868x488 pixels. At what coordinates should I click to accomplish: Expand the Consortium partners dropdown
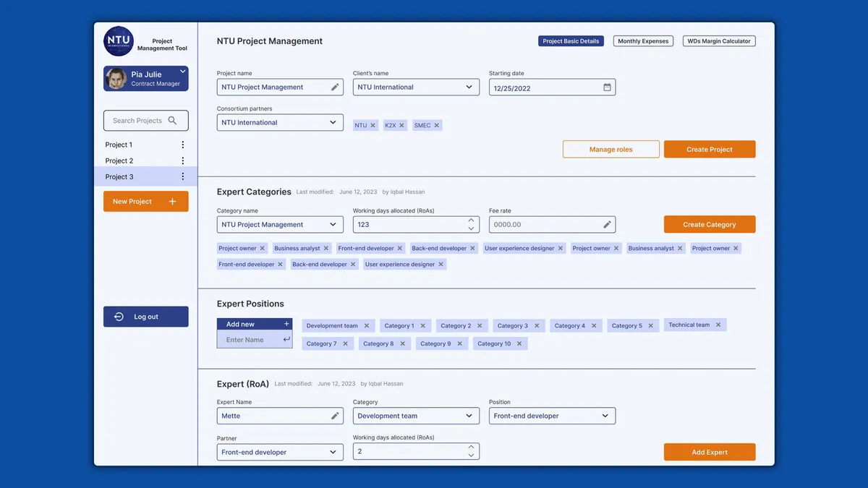pyautogui.click(x=280, y=122)
